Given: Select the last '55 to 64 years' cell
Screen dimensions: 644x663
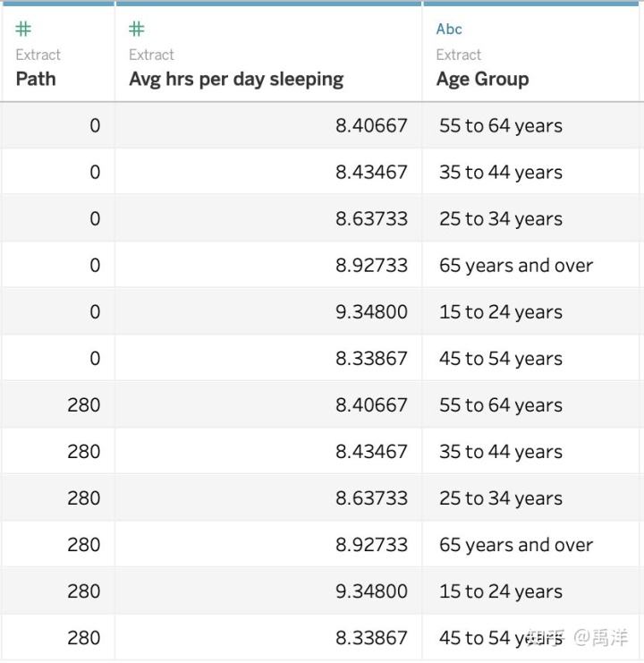Looking at the screenshot, I should (x=500, y=405).
